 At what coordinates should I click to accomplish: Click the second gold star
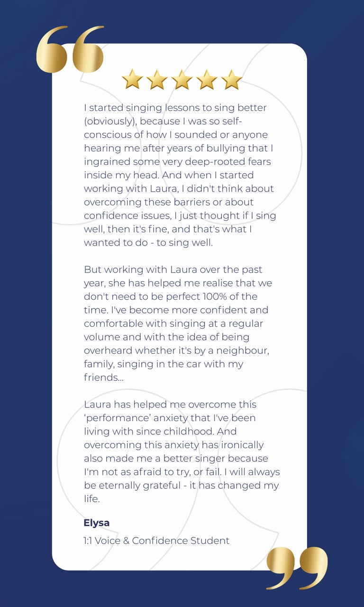157,79
